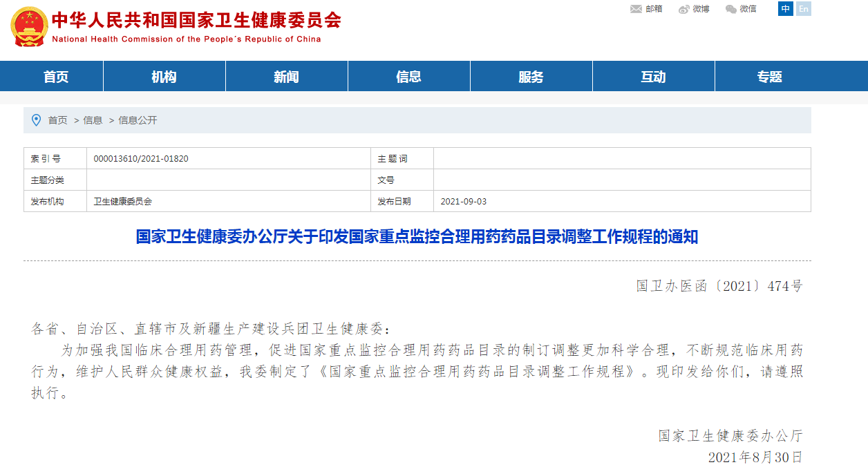868x467 pixels.
Task: Select index number 000013610/2021-01820
Action: click(x=141, y=159)
